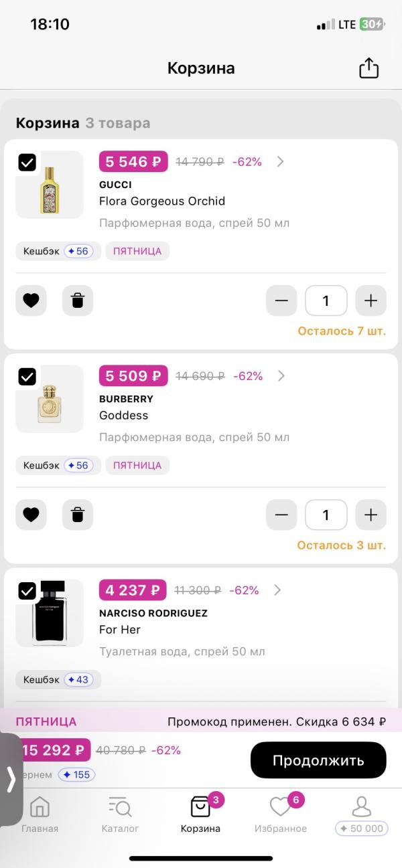Uncheck the Gucci Flora Gorgeous Orchid item
The width and height of the screenshot is (402, 868).
27,162
